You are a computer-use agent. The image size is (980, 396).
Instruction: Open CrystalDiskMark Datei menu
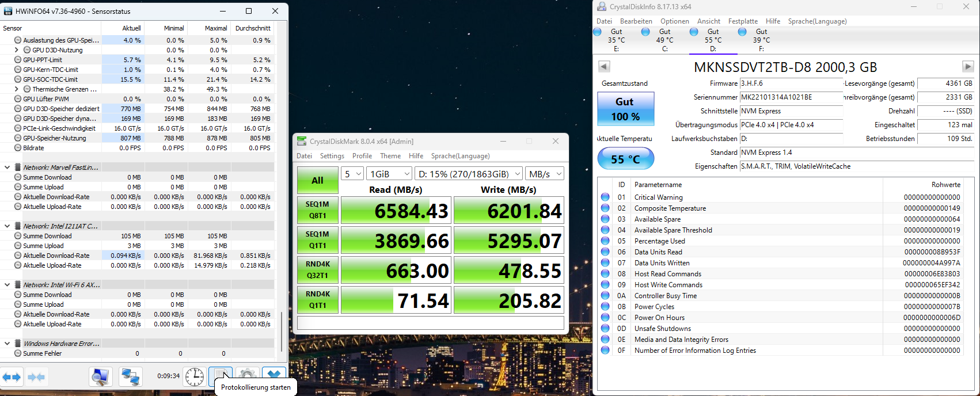pos(304,156)
